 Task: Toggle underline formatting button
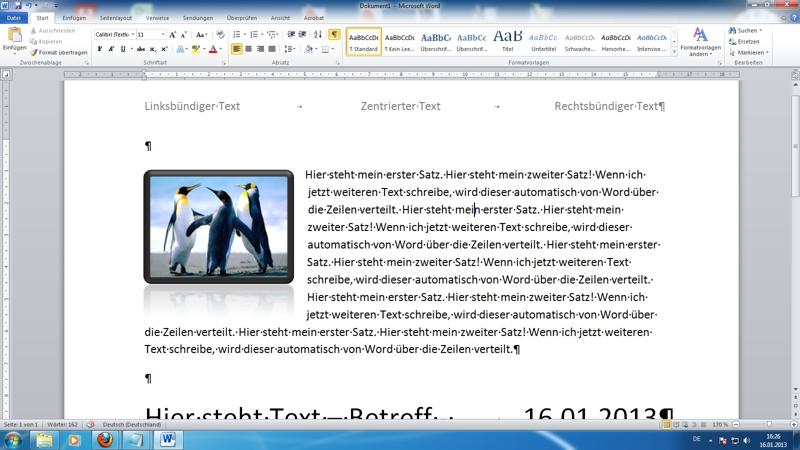[124, 49]
